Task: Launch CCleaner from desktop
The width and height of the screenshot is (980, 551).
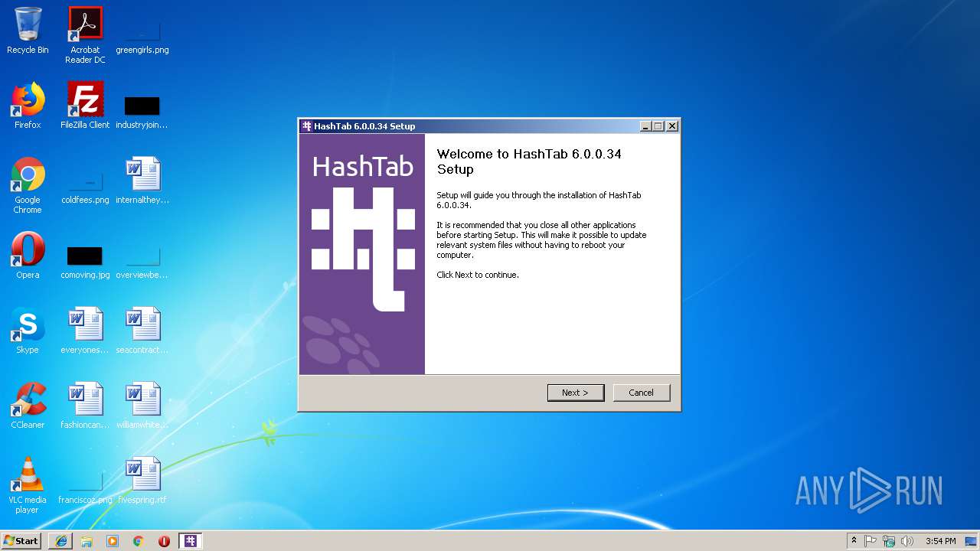Action: coord(28,406)
